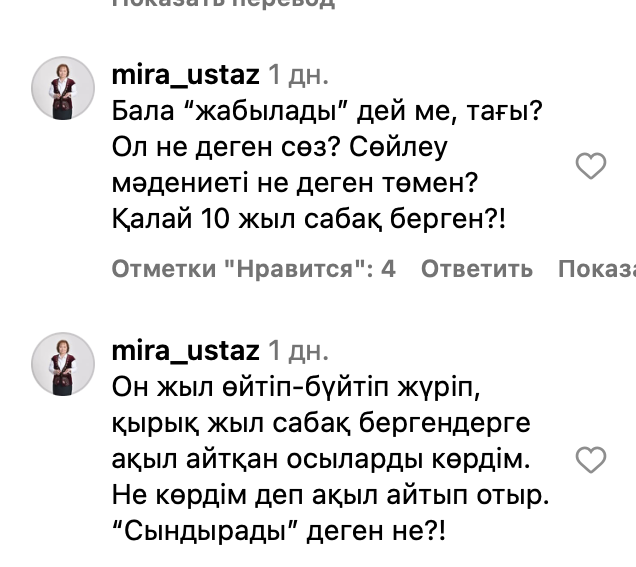Like the comment starting with "Бала"

click(x=592, y=166)
